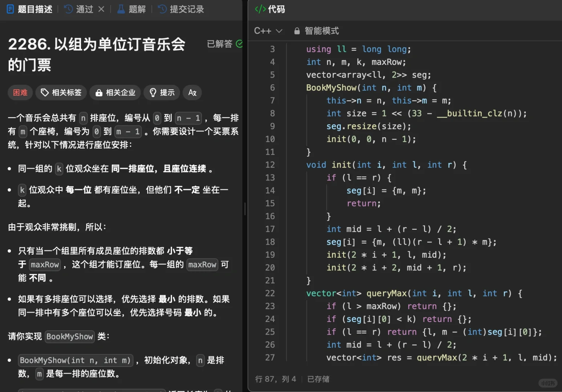This screenshot has height=392, width=562.
Task: Click the green check icon next to 已解答
Action: pyautogui.click(x=239, y=44)
